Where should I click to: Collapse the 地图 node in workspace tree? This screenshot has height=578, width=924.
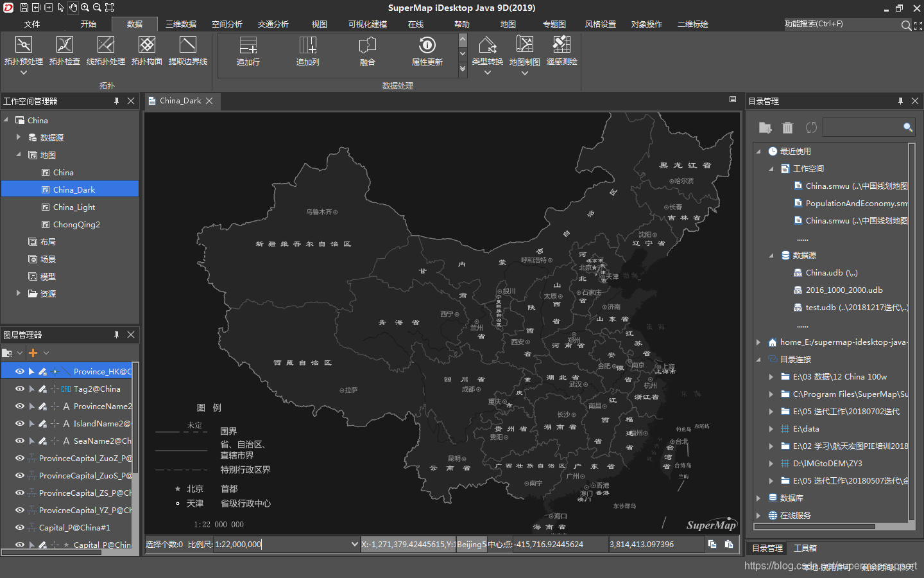coord(18,154)
